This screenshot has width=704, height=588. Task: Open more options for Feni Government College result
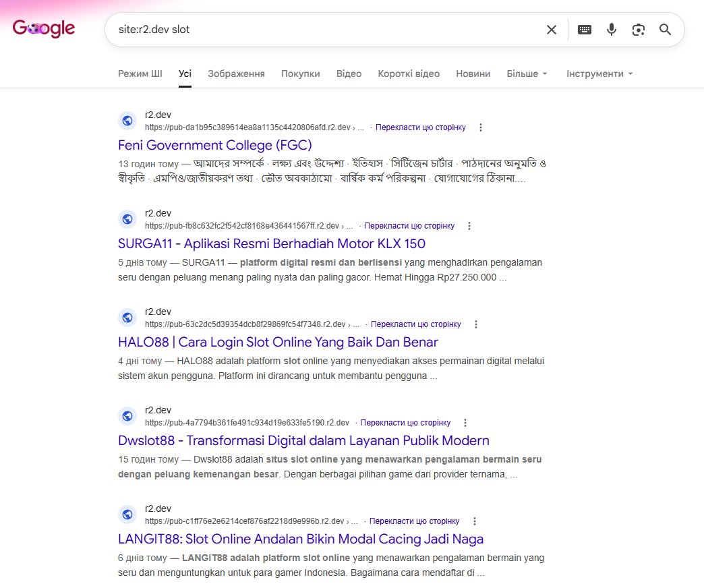(x=480, y=127)
